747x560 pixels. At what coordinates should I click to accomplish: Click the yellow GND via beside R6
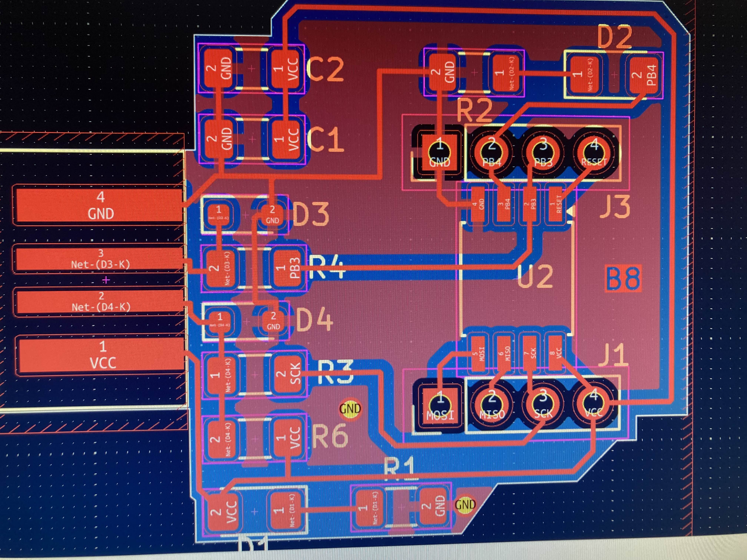[350, 409]
